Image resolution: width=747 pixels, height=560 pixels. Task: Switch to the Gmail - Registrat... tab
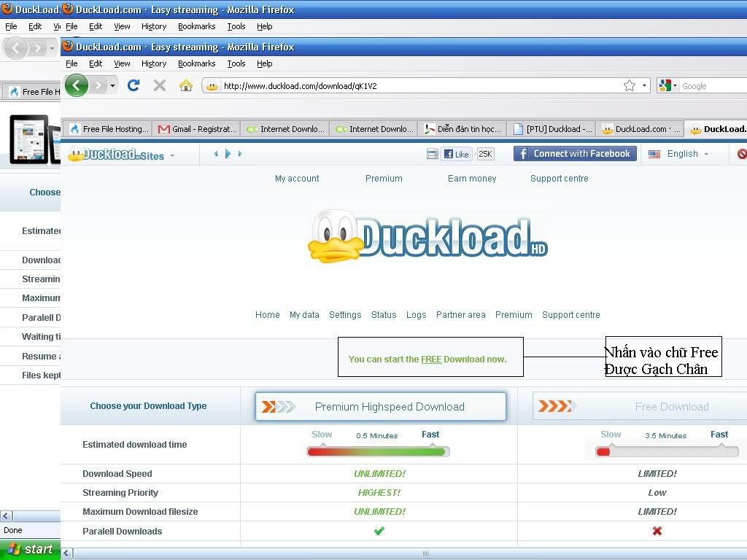pos(196,128)
